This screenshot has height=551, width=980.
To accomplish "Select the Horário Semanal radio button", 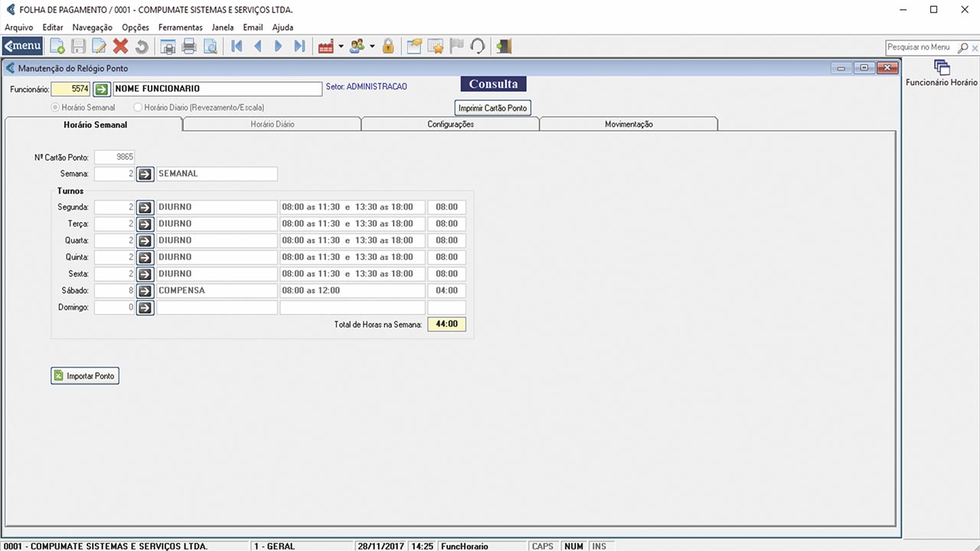I will (55, 108).
